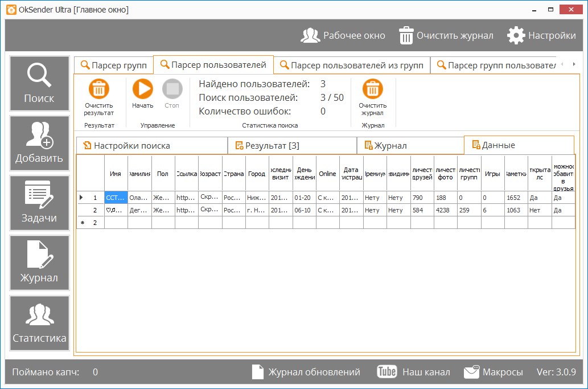Select the first row name cell
This screenshot has height=389, width=588.
tap(116, 198)
